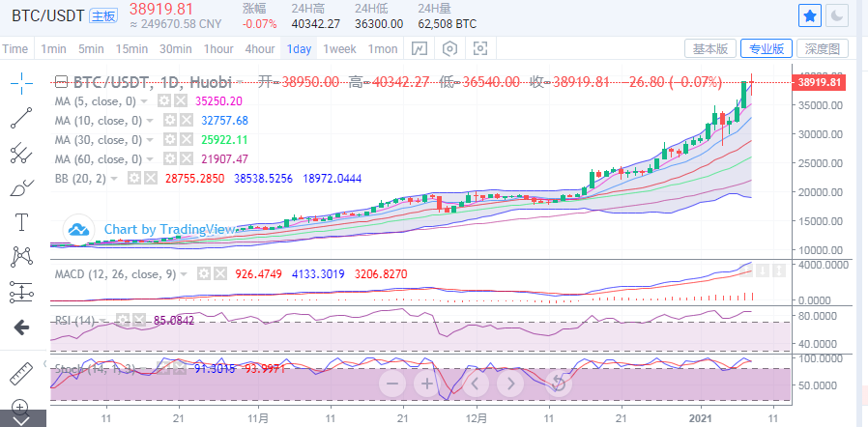Viewport: 868px width, 427px height.
Task: Select the XABCD pattern tool
Action: [21, 257]
